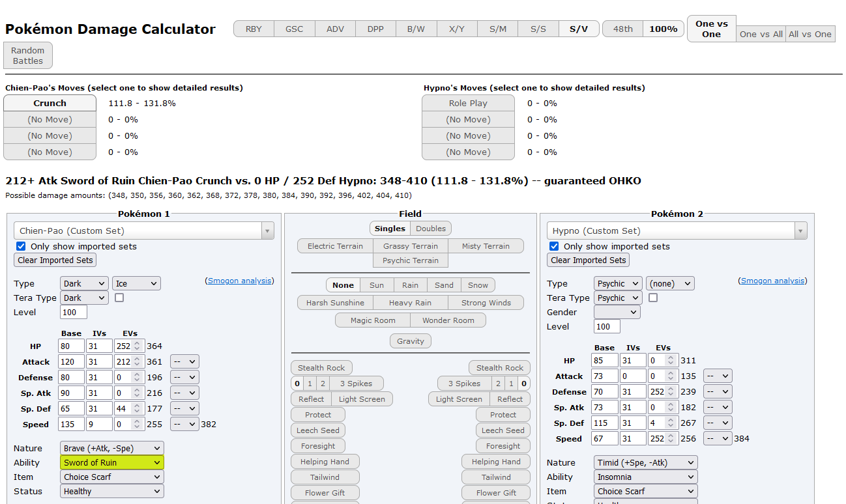This screenshot has width=846, height=504.
Task: Switch to One vs All mode
Action: [761, 34]
